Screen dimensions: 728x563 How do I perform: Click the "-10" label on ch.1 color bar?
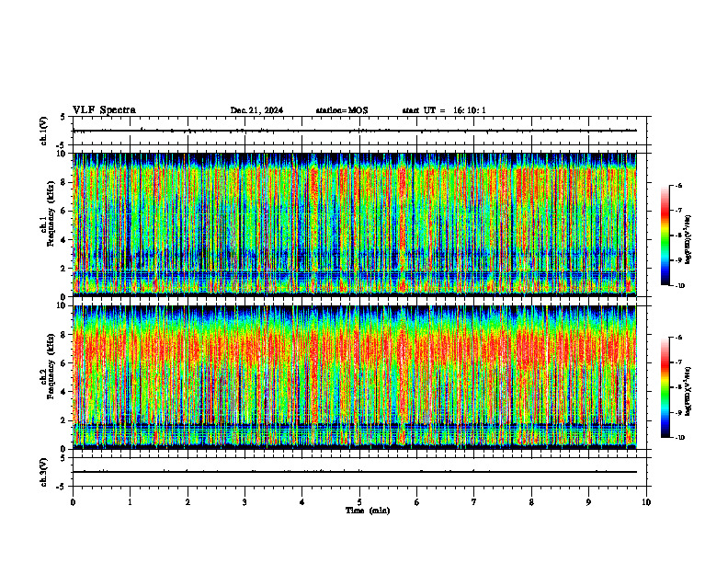tap(679, 286)
